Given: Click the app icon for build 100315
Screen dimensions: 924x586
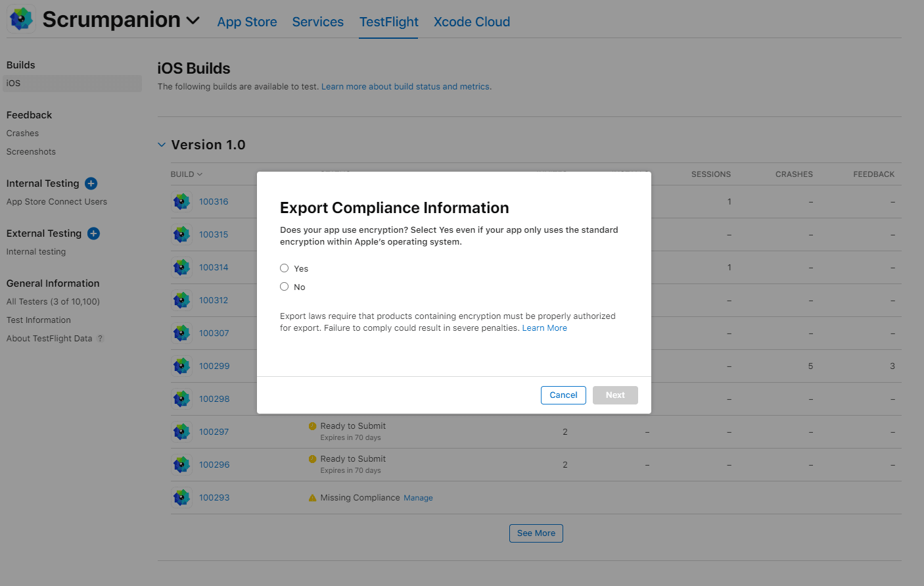Looking at the screenshot, I should point(181,234).
